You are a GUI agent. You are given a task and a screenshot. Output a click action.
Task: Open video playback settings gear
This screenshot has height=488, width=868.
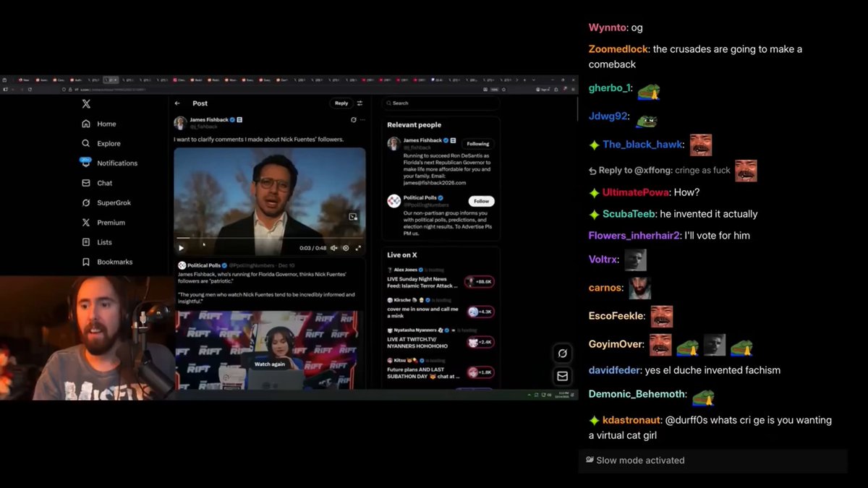click(346, 248)
